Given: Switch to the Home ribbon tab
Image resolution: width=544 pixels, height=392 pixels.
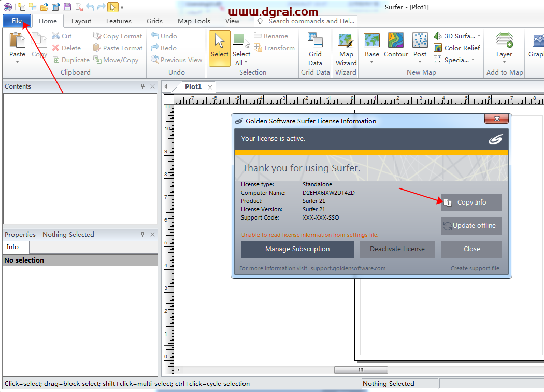Looking at the screenshot, I should coord(48,21).
